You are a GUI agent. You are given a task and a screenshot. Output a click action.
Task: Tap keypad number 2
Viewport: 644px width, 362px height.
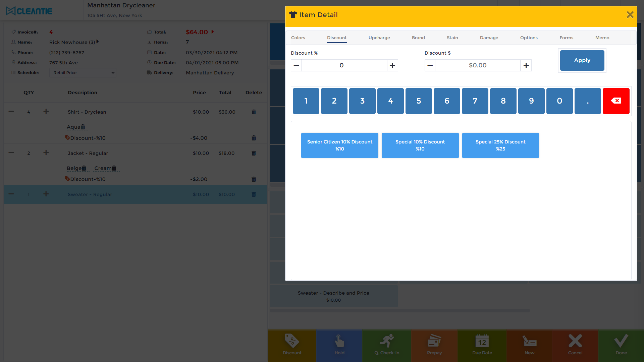tap(334, 101)
